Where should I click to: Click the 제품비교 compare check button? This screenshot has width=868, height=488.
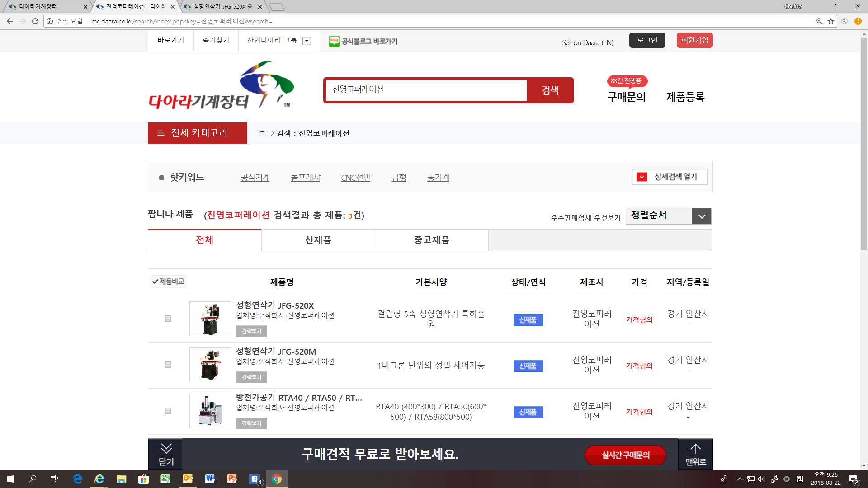point(168,282)
